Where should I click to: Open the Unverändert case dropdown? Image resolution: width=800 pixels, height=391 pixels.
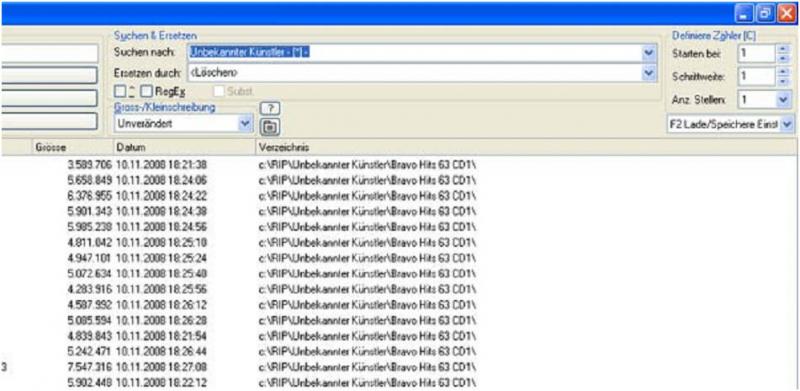246,123
